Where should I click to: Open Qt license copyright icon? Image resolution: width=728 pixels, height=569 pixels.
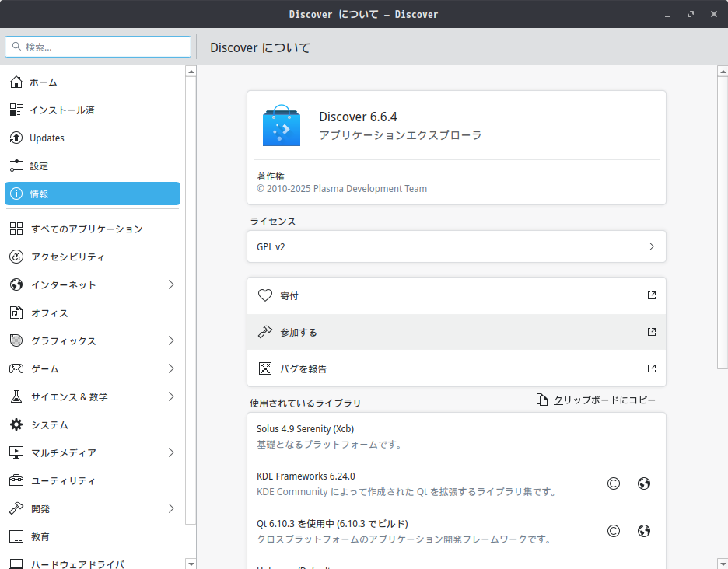(x=614, y=531)
